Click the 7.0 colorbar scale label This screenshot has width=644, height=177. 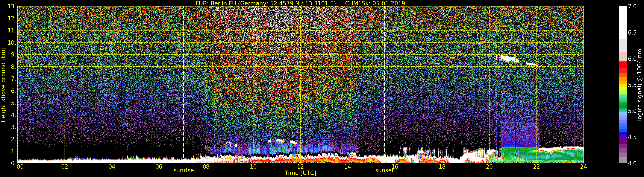pyautogui.click(x=632, y=6)
